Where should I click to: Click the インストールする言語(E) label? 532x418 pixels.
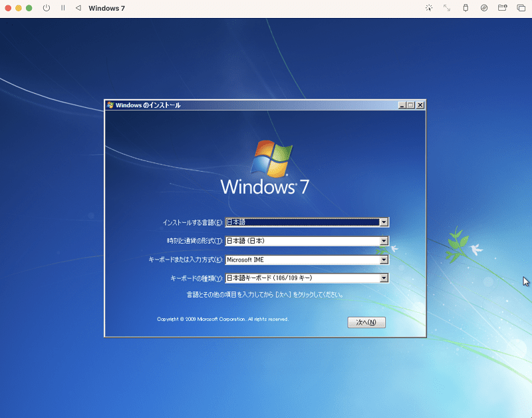click(193, 222)
